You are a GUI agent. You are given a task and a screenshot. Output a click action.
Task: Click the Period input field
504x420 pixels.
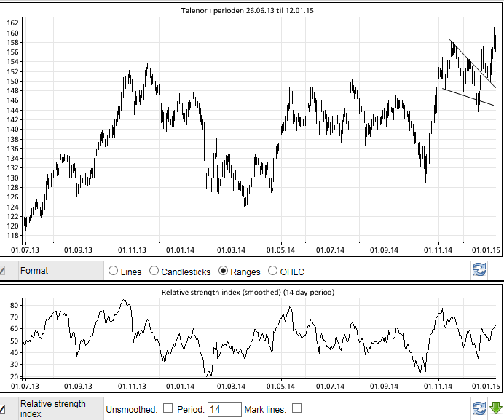[x=224, y=410]
